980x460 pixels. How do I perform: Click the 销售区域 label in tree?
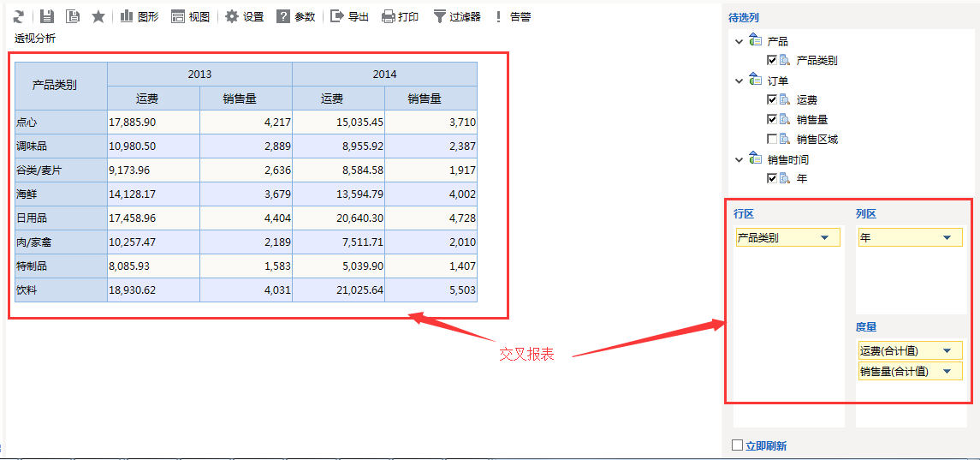pos(817,140)
